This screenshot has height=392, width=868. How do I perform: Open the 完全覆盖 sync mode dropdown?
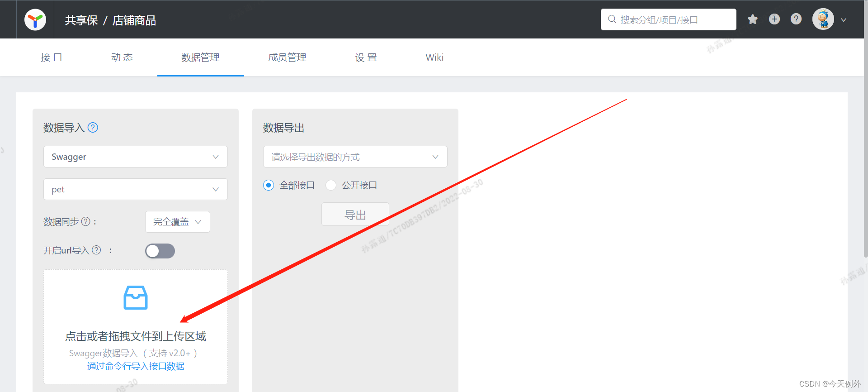tap(178, 222)
